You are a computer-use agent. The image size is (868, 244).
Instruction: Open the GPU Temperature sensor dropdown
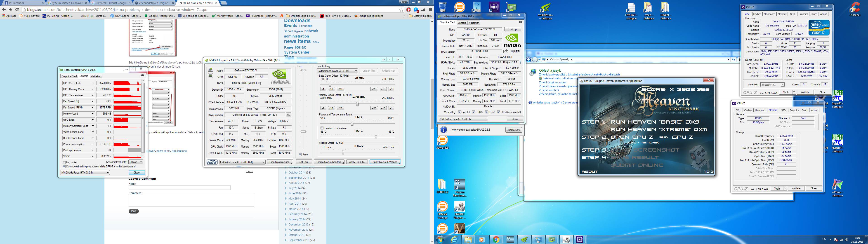click(93, 95)
